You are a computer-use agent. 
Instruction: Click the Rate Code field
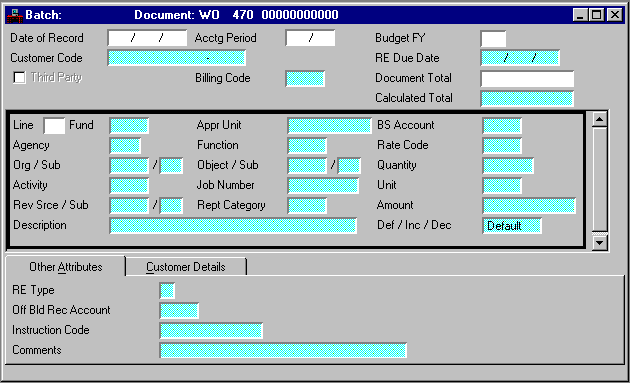pos(502,145)
